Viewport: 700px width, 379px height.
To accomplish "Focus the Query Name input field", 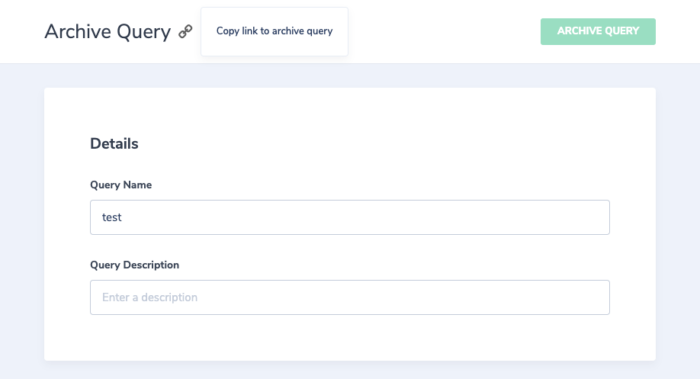I will point(350,217).
